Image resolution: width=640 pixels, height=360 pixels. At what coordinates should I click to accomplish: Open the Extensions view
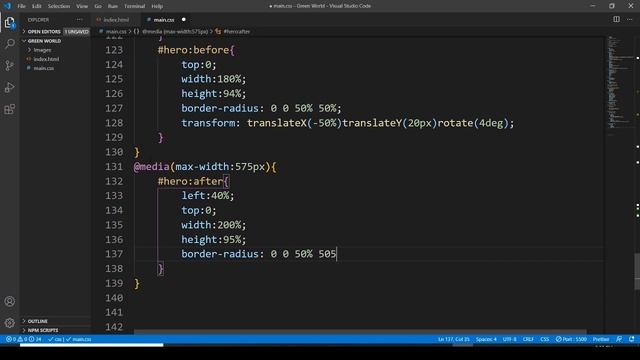point(9,109)
